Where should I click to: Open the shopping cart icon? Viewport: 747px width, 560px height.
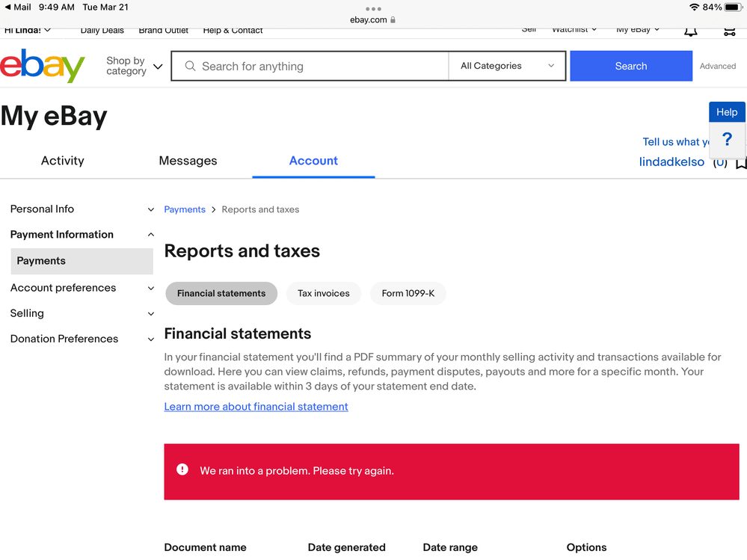pyautogui.click(x=729, y=31)
